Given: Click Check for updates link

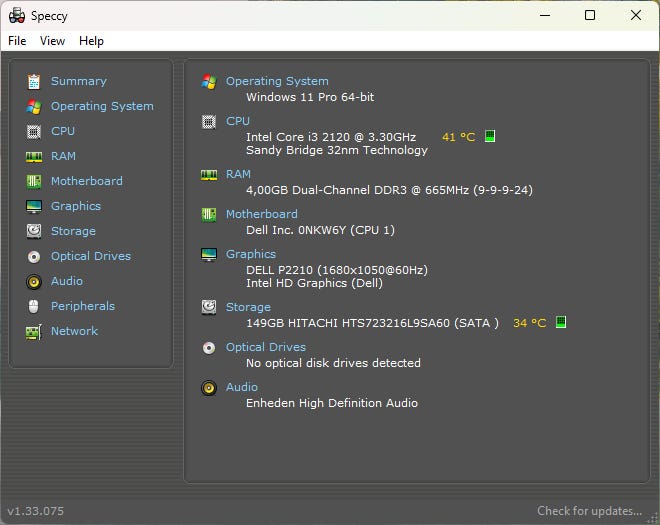Looking at the screenshot, I should 589,511.
